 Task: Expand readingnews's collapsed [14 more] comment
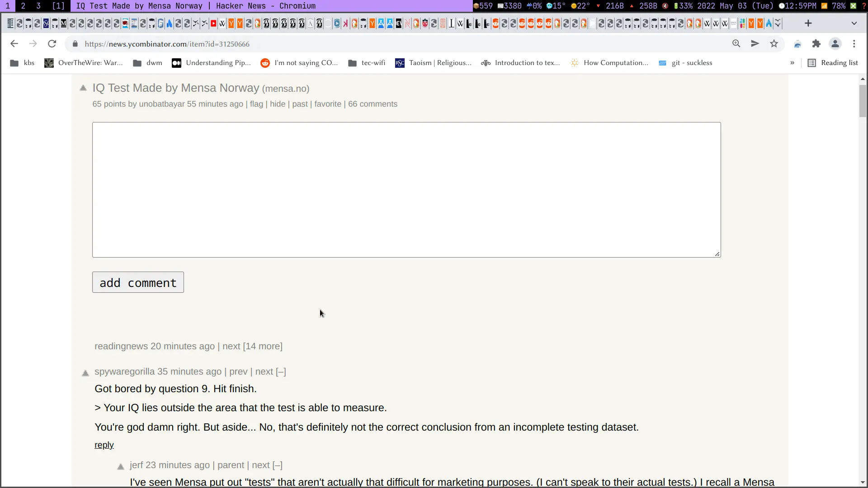263,347
